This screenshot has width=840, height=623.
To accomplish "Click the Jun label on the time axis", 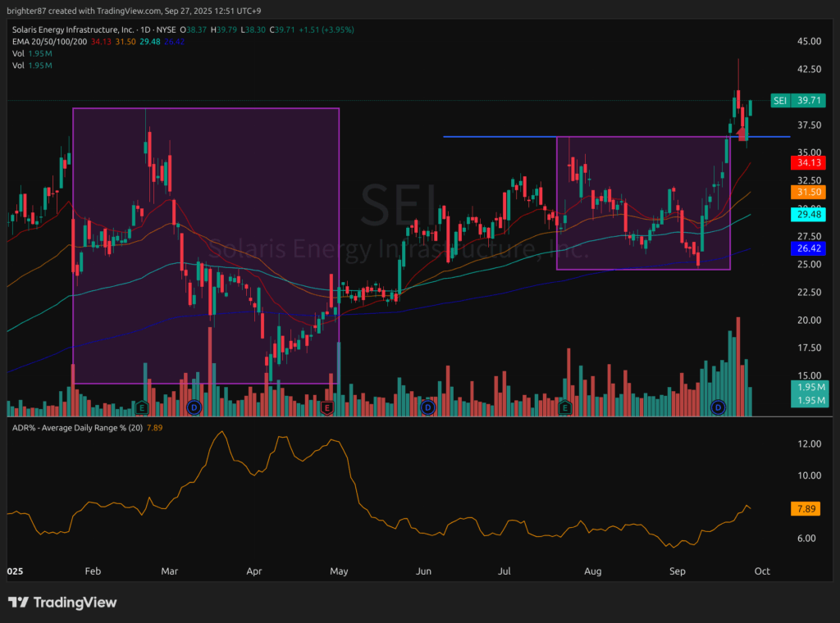I will 423,571.
